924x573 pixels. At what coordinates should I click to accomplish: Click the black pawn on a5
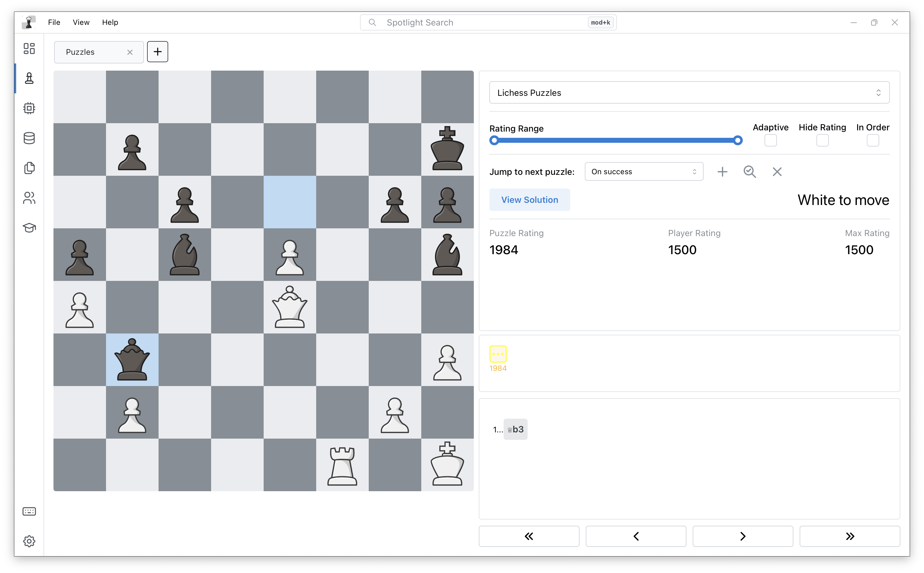(x=80, y=257)
